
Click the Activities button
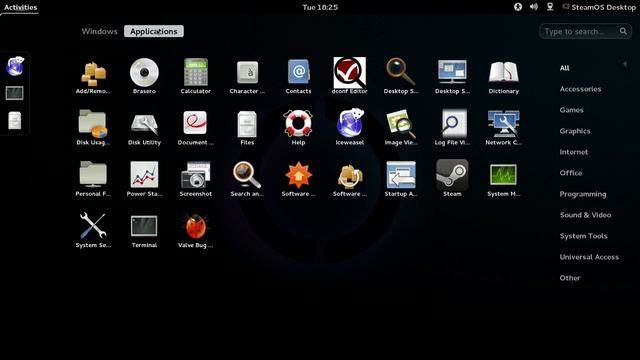(20, 7)
